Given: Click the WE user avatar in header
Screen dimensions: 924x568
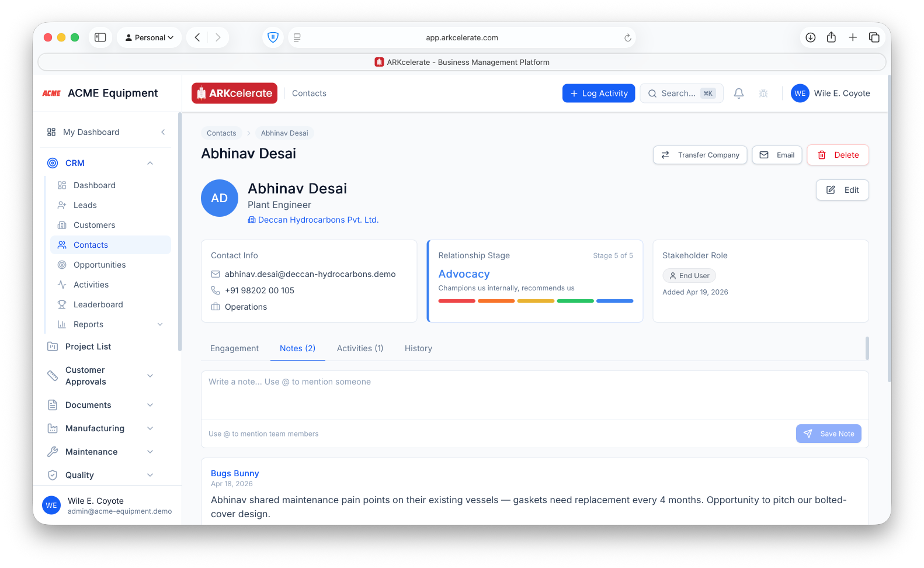Looking at the screenshot, I should (x=800, y=93).
